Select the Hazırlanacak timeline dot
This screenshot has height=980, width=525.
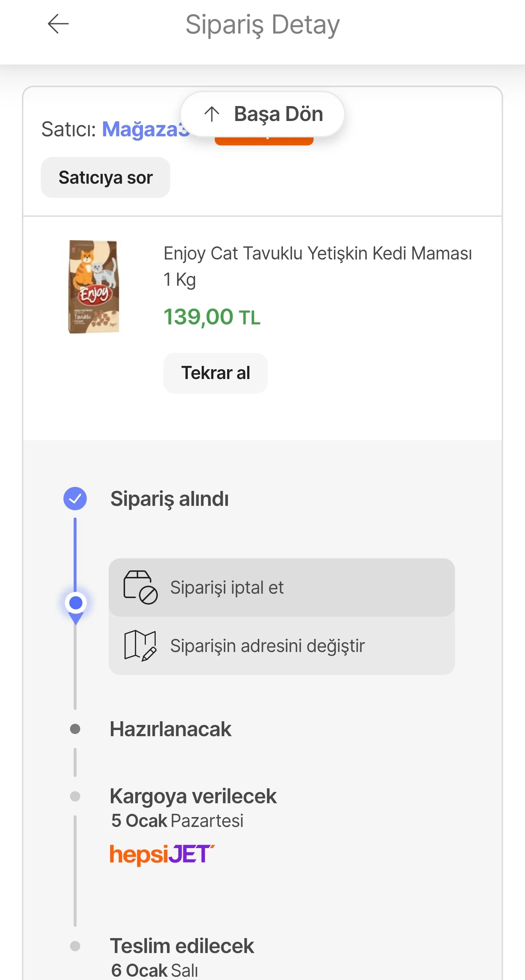pyautogui.click(x=75, y=729)
